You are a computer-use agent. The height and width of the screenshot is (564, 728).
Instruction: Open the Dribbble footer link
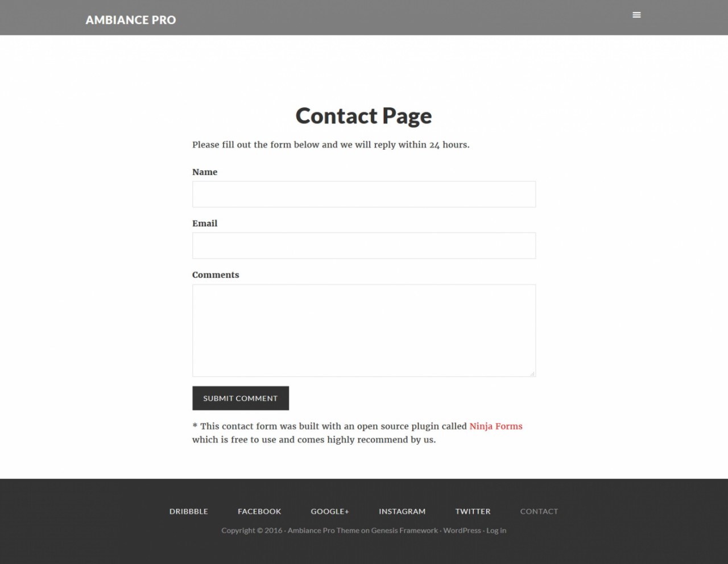189,511
